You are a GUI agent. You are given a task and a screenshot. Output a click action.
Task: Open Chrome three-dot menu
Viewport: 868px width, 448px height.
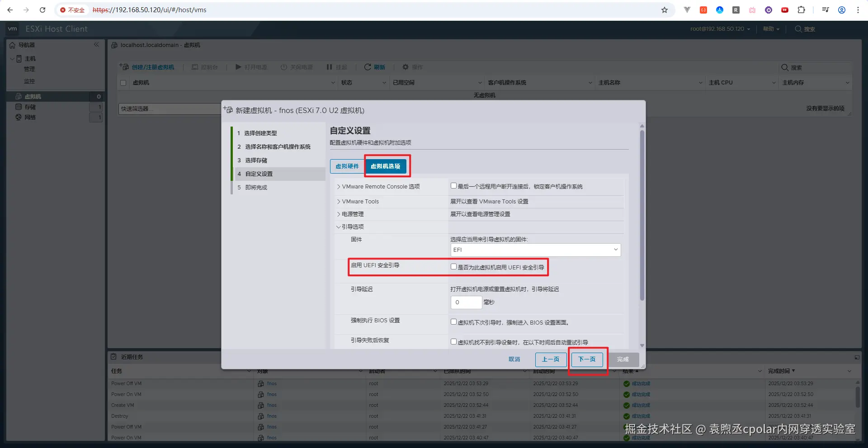coord(858,10)
